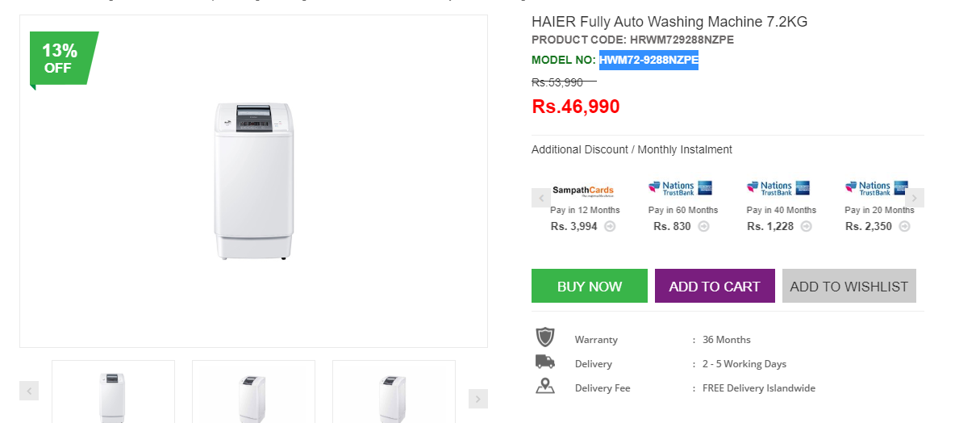Select the first washing machine thumbnail
This screenshot has width=980, height=423.
click(x=113, y=392)
